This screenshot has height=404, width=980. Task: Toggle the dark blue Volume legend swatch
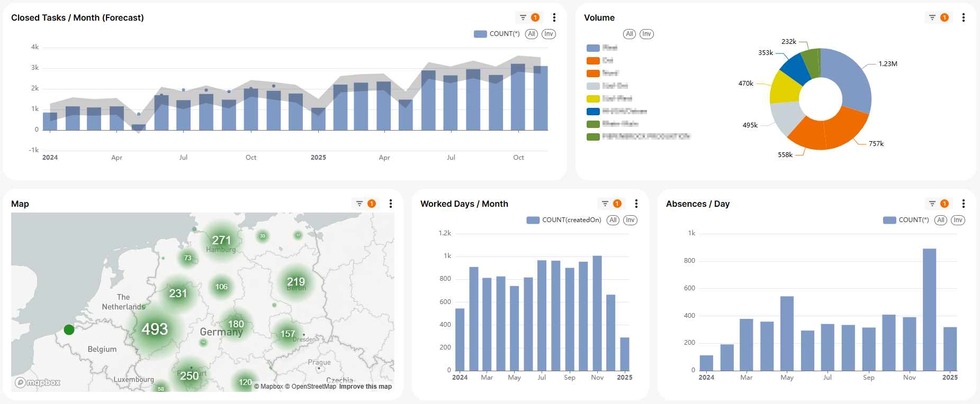(x=593, y=111)
